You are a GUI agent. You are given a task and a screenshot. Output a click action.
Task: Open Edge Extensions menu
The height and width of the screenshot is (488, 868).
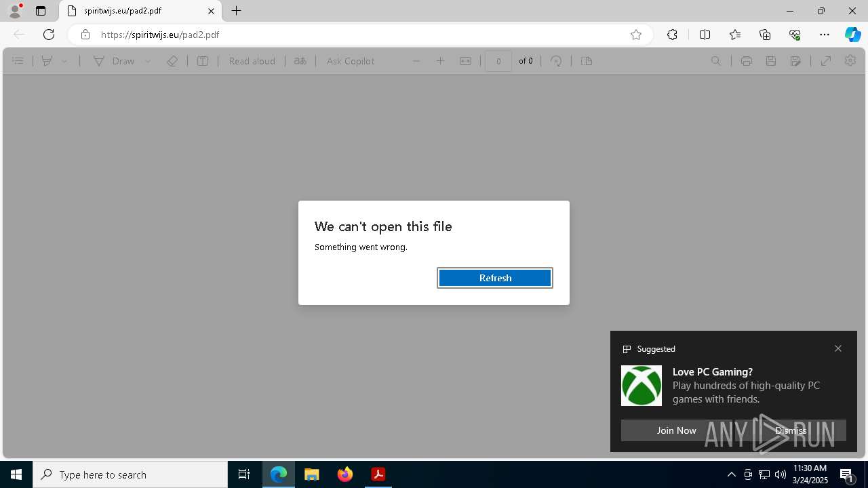coord(672,35)
